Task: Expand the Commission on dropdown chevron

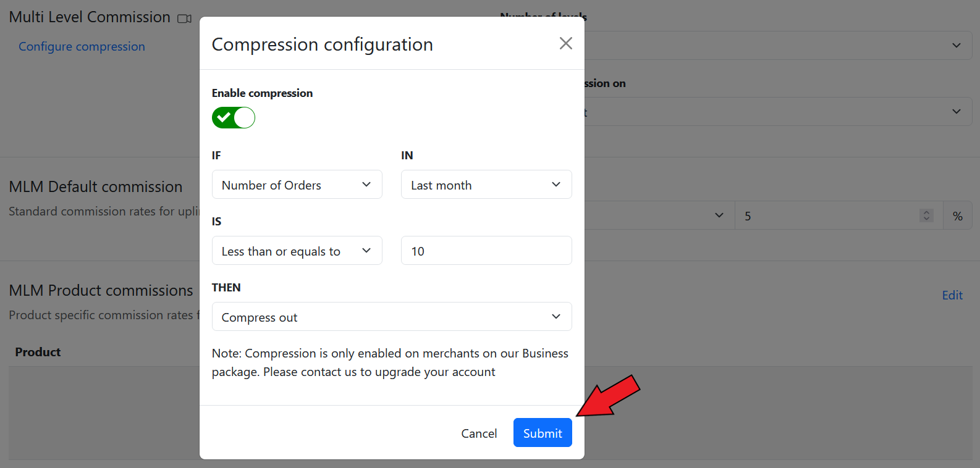Action: [x=956, y=112]
